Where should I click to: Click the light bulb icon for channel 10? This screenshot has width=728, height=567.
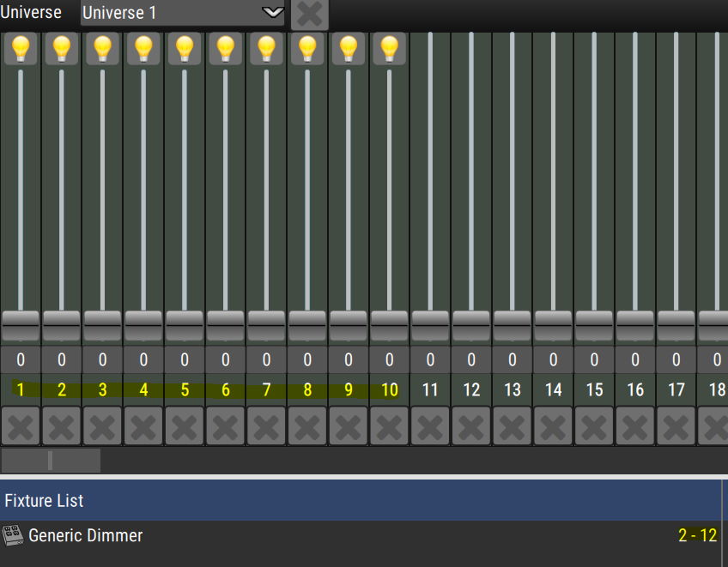(390, 49)
